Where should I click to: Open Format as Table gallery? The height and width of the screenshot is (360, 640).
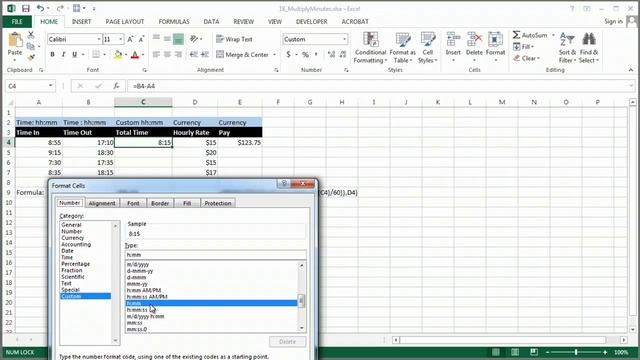402,47
